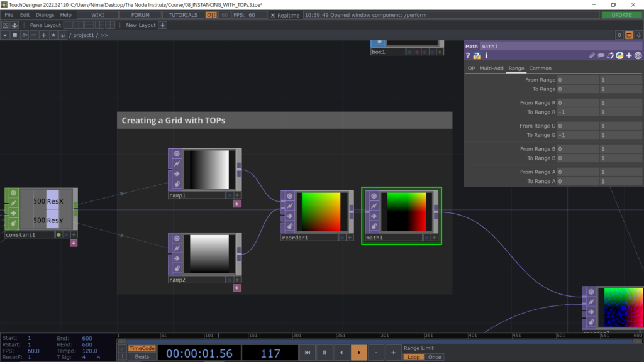Open the WIKI link button
The width and height of the screenshot is (644, 362).
pyautogui.click(x=97, y=15)
